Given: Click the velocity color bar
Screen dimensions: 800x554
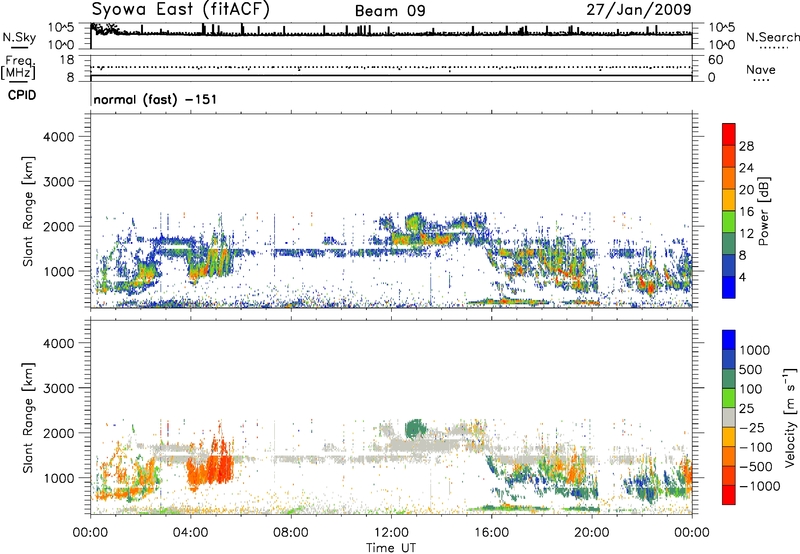Looking at the screenshot, I should tap(729, 417).
